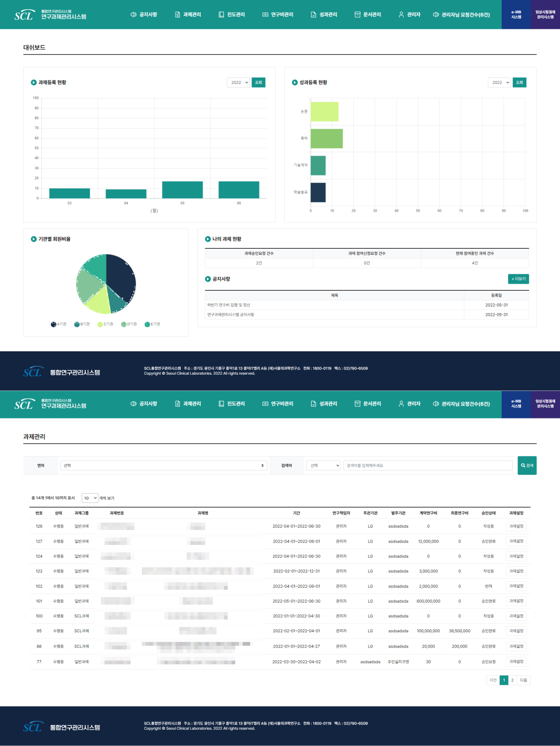Open notice 연구과제관리시스템 공지사항
The image size is (560, 746).
pos(231,314)
